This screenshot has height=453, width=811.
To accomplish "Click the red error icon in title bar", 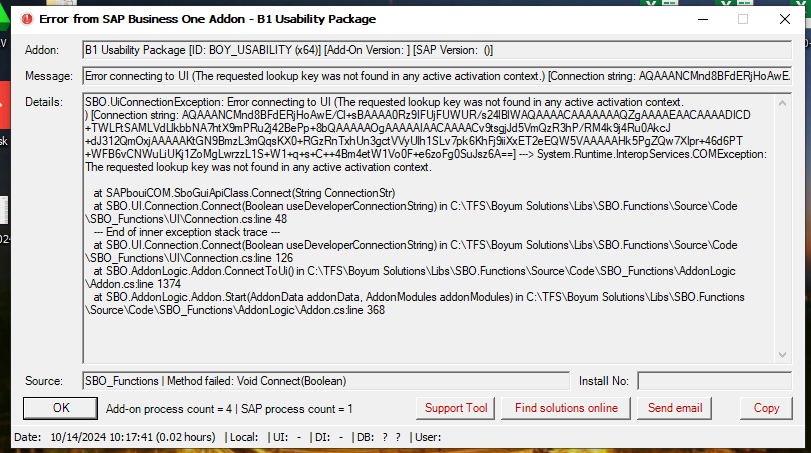I will [27, 19].
